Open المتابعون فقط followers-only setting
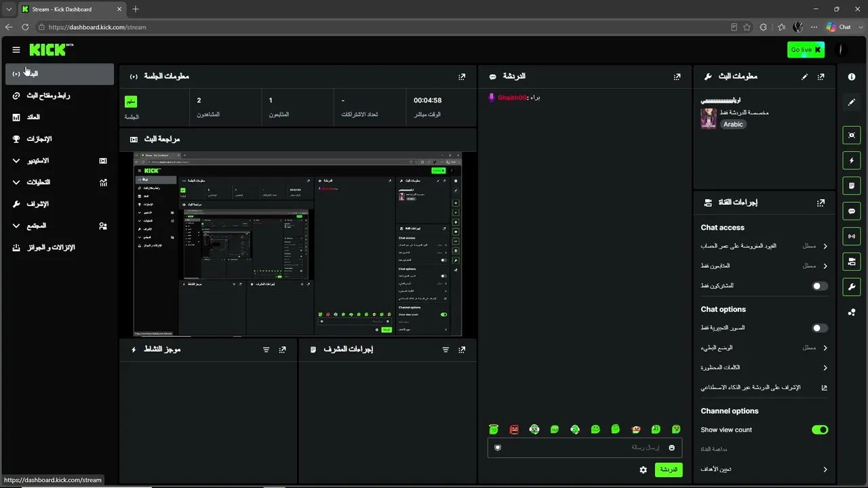868x488 pixels. (x=764, y=266)
